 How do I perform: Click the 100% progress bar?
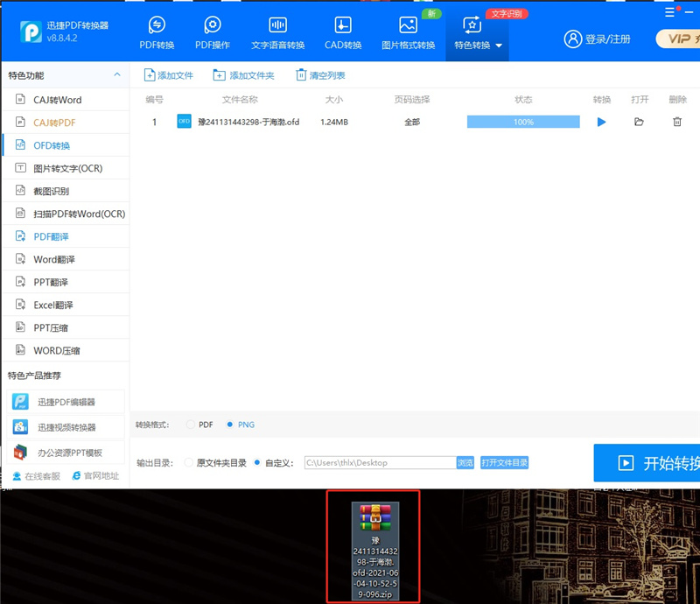523,122
